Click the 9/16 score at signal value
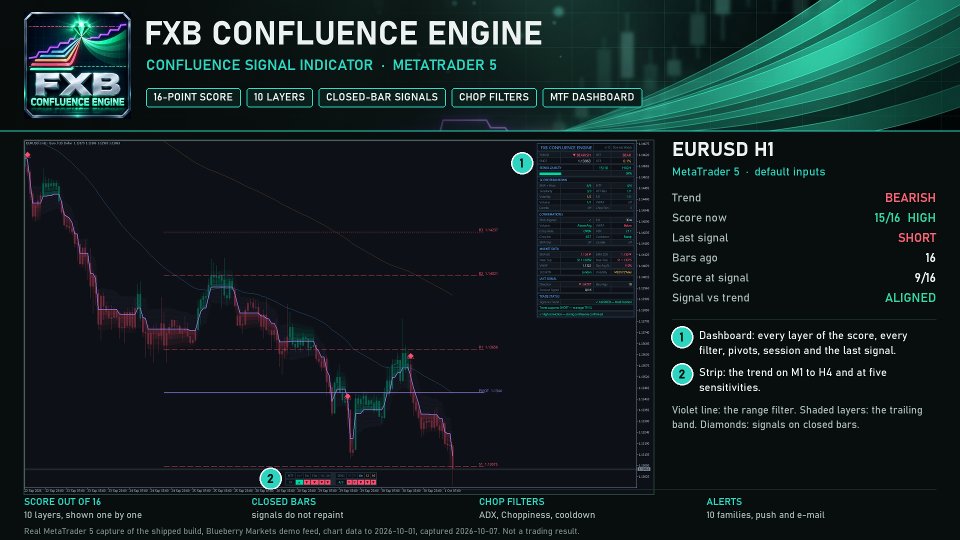This screenshot has width=960, height=540. point(925,278)
